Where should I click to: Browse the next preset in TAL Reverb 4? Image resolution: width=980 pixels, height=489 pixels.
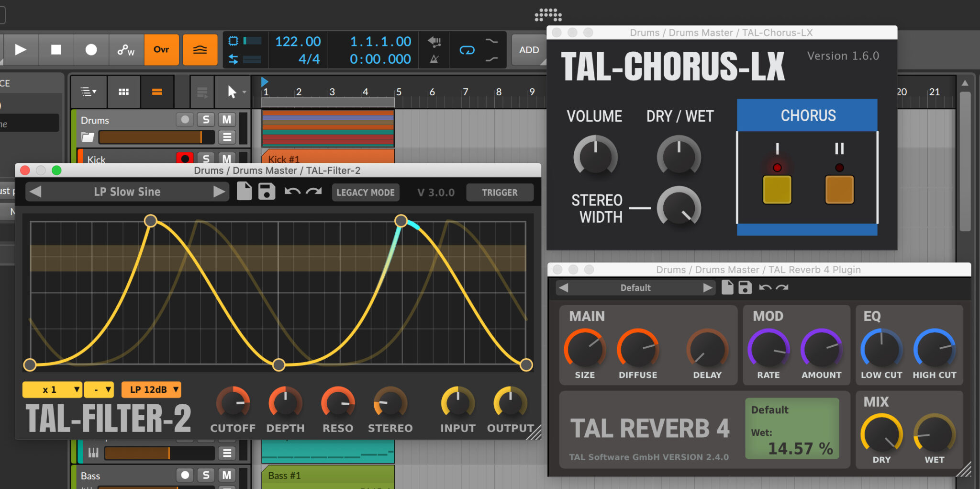(x=709, y=287)
